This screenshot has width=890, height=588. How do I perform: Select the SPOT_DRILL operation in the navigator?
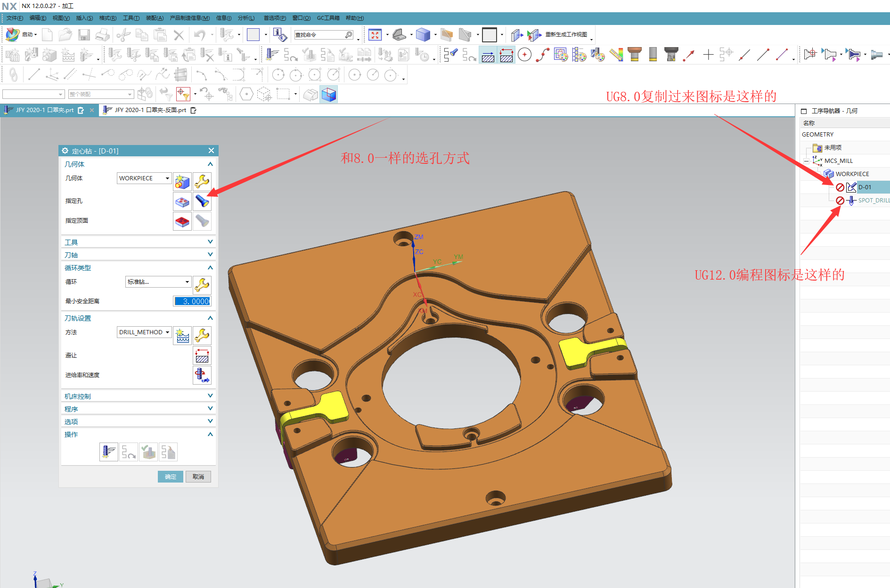[873, 200]
